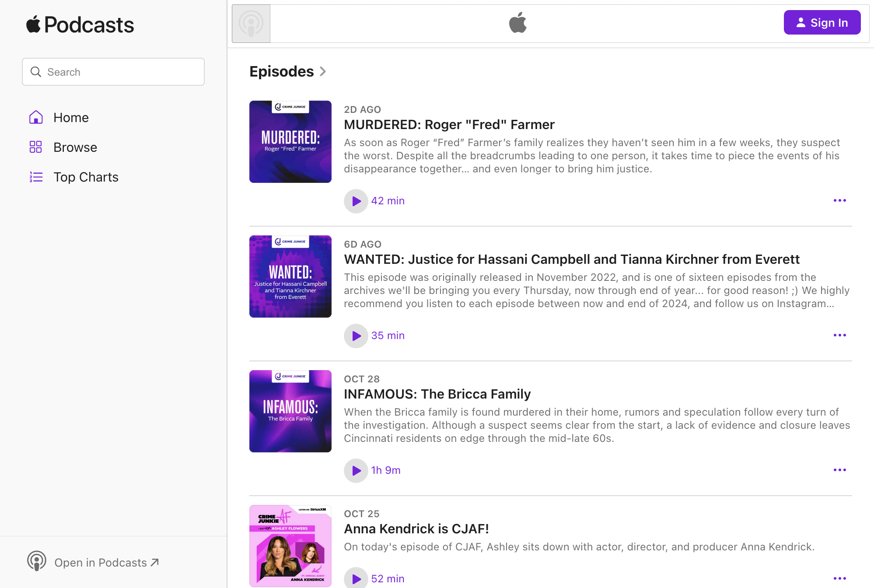Open more options for Anna Kendrick episode

coord(839,578)
